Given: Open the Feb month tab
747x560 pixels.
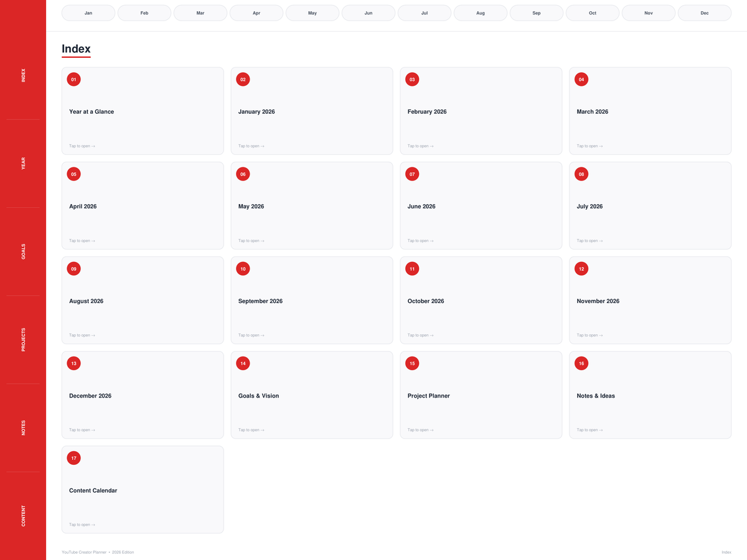Looking at the screenshot, I should click(144, 13).
